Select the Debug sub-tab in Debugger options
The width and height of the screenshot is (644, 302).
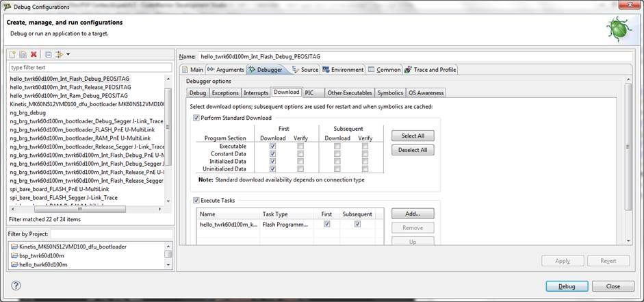click(198, 93)
